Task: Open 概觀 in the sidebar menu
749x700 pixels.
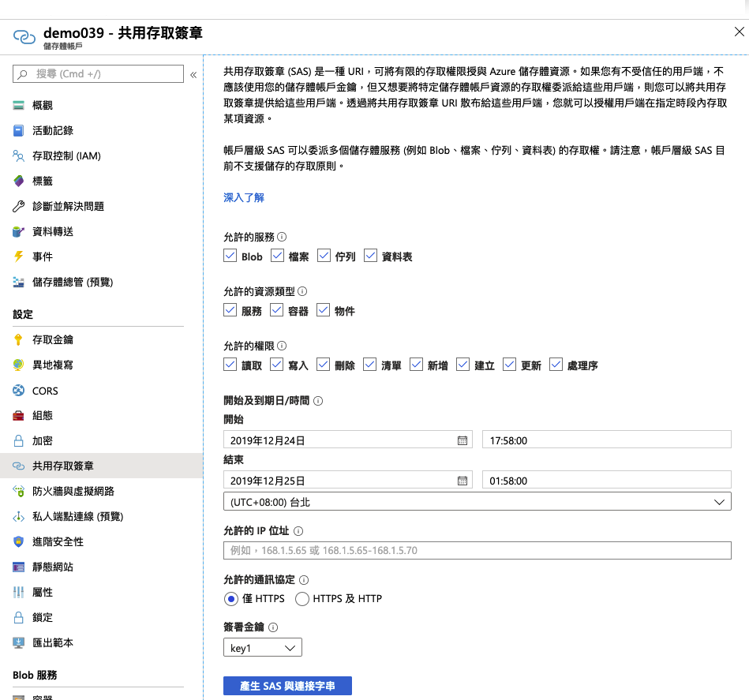Action: [x=43, y=106]
